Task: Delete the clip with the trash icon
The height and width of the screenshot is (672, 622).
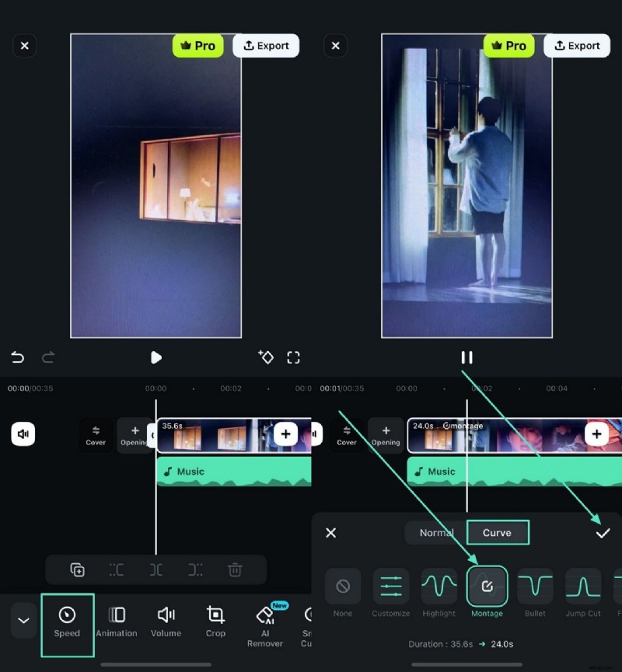Action: click(x=236, y=569)
